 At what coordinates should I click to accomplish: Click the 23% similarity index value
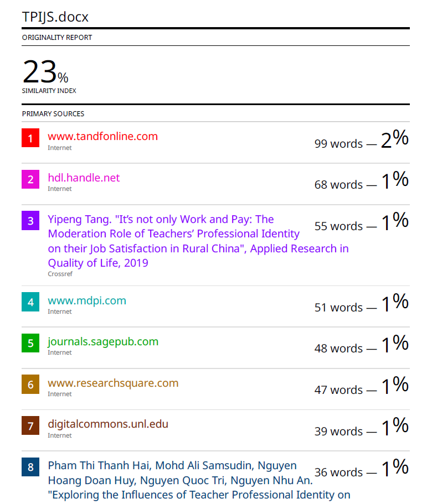coord(45,72)
